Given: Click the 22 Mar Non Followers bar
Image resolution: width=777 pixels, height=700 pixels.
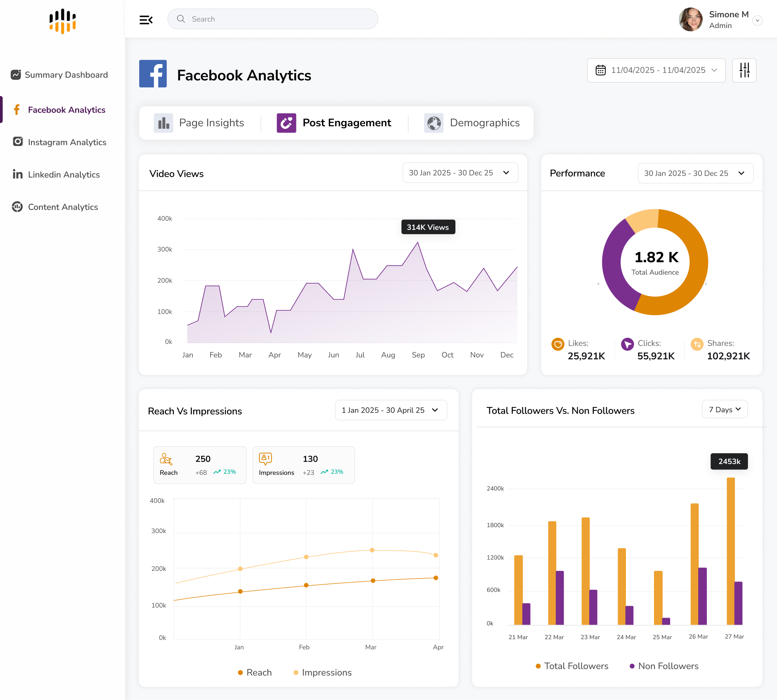Looking at the screenshot, I should 560,598.
